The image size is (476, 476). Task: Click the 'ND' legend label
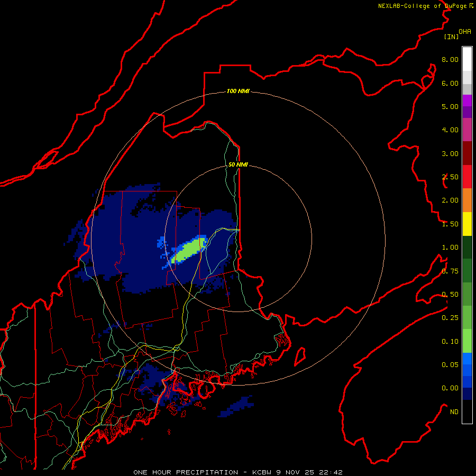[454, 412]
